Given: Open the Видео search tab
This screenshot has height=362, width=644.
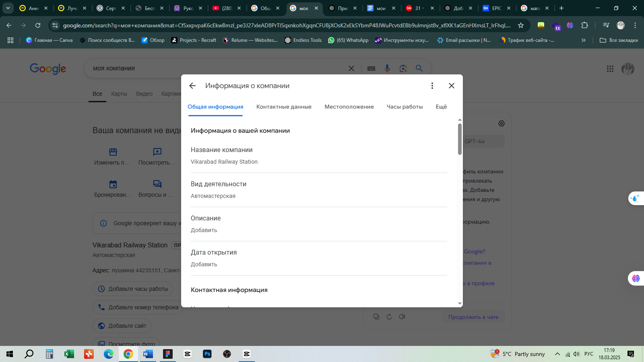Looking at the screenshot, I should (144, 94).
